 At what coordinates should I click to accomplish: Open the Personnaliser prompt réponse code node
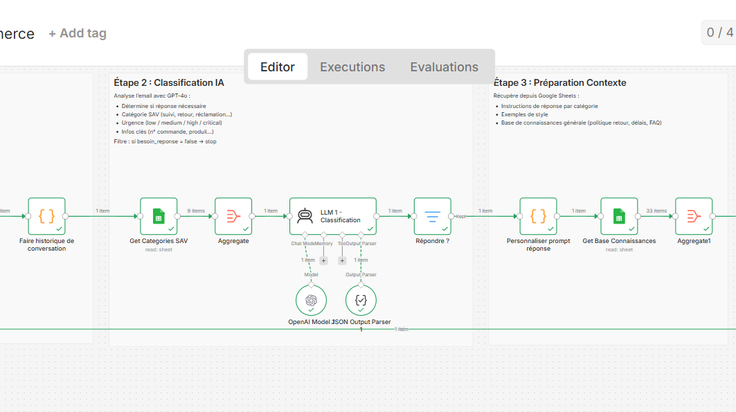pyautogui.click(x=538, y=216)
